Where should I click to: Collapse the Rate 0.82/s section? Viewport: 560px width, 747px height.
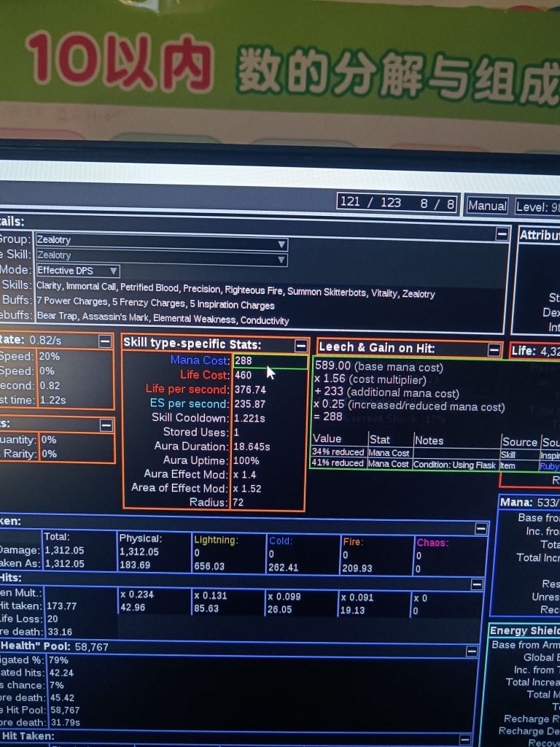(x=105, y=341)
